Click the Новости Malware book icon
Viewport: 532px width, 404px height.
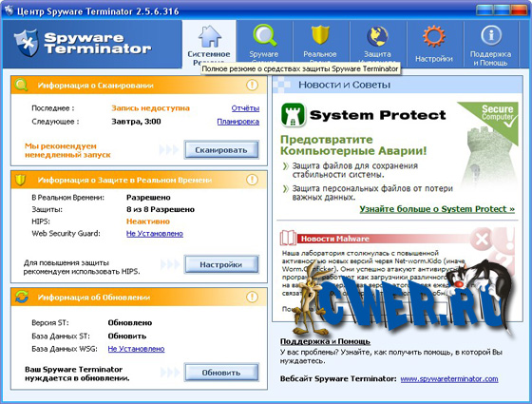point(288,238)
